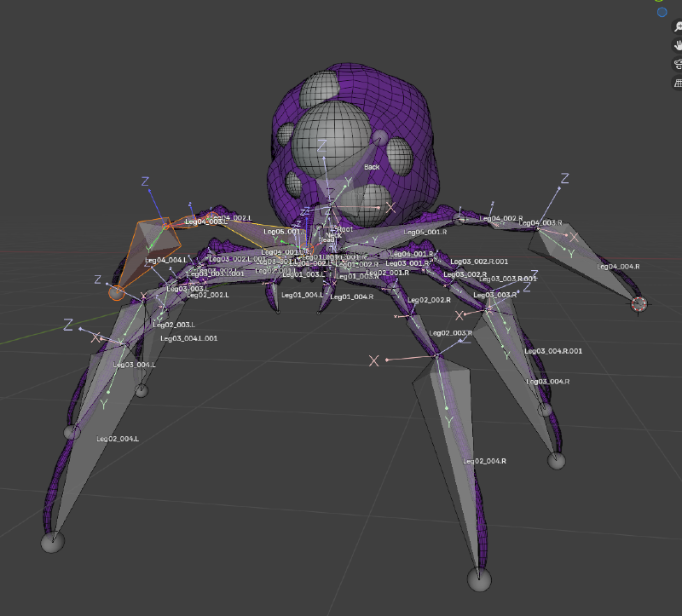This screenshot has height=616, width=682.
Task: Click the tail joint of Leg04_004.R bone
Action: 639,303
